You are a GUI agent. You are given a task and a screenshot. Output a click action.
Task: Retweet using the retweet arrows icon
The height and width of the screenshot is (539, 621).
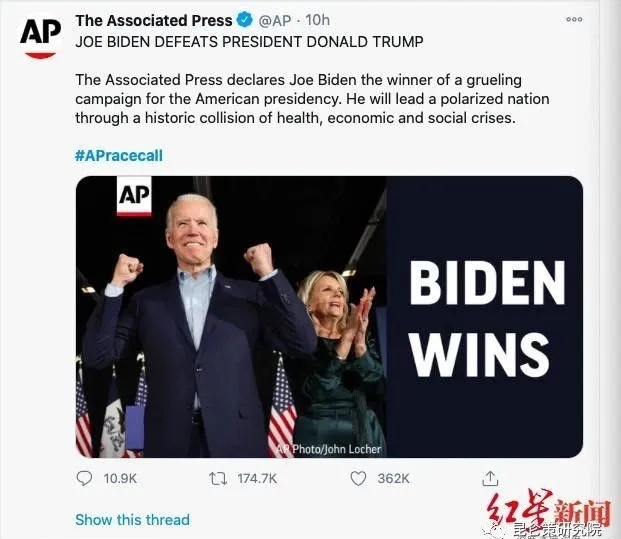(218, 479)
